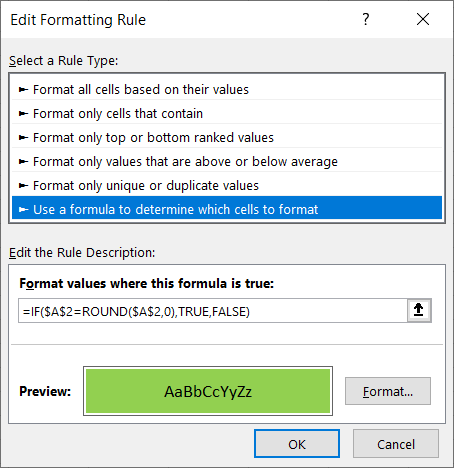
Task: Open the Format... options button
Action: [388, 391]
